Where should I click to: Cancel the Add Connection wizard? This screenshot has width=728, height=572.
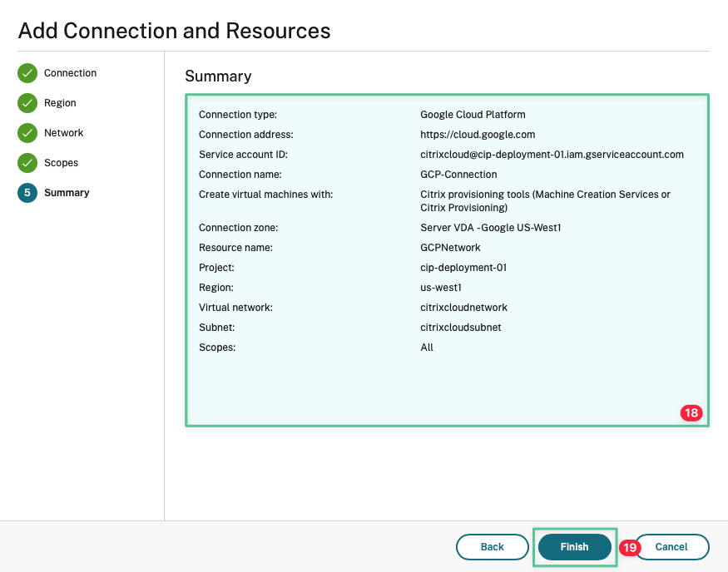(671, 547)
